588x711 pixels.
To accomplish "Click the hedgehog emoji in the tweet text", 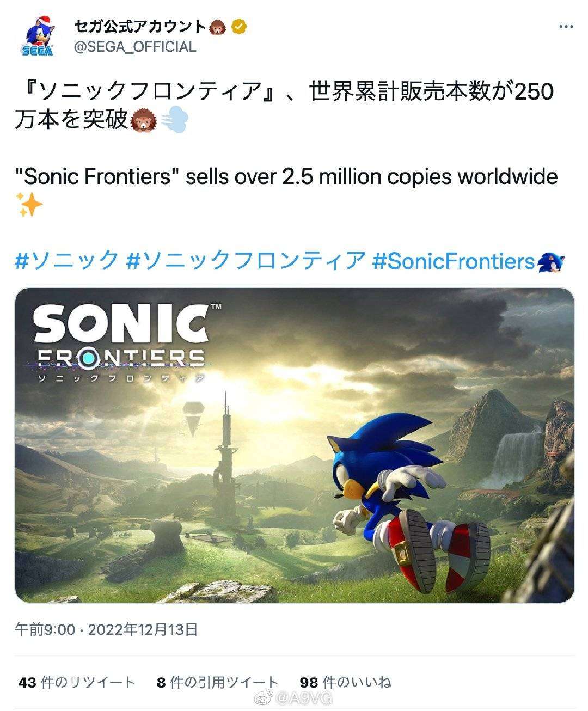I will 144,120.
